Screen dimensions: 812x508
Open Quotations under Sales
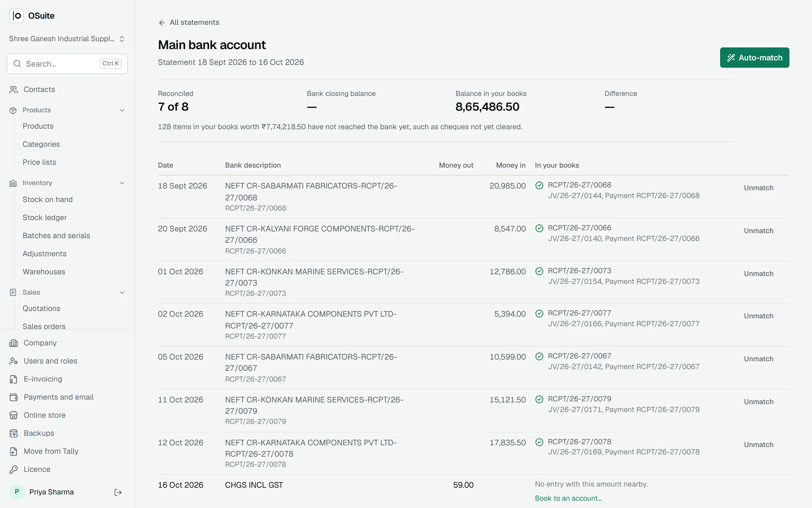pos(42,309)
